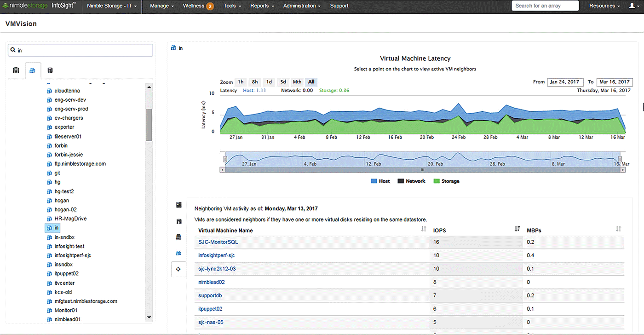Open the Support menu item
This screenshot has width=644, height=335.
pyautogui.click(x=339, y=6)
